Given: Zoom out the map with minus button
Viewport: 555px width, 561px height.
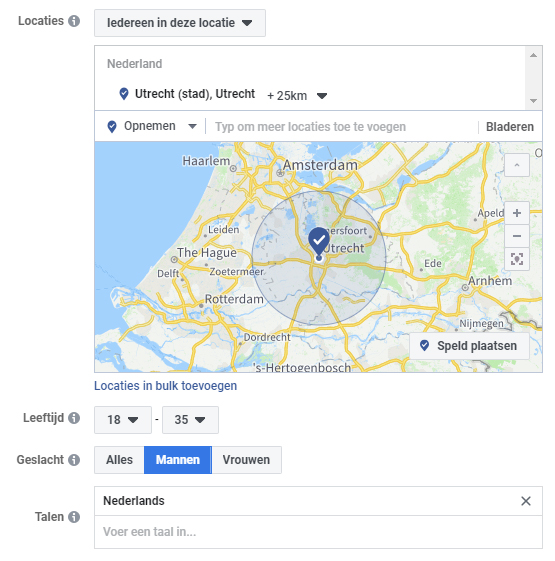Looking at the screenshot, I should 517,236.
